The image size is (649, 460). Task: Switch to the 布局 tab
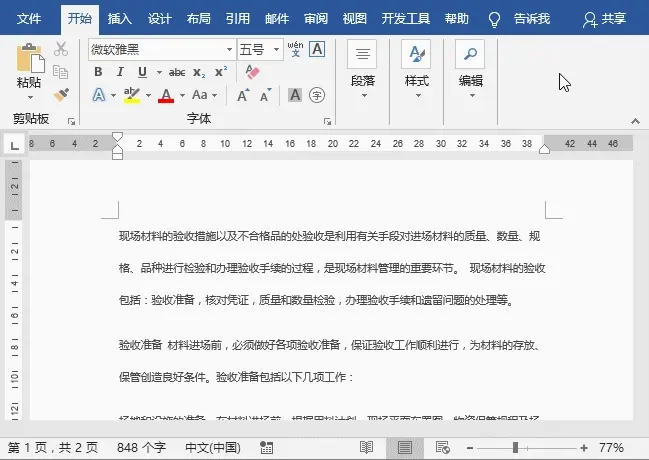199,19
